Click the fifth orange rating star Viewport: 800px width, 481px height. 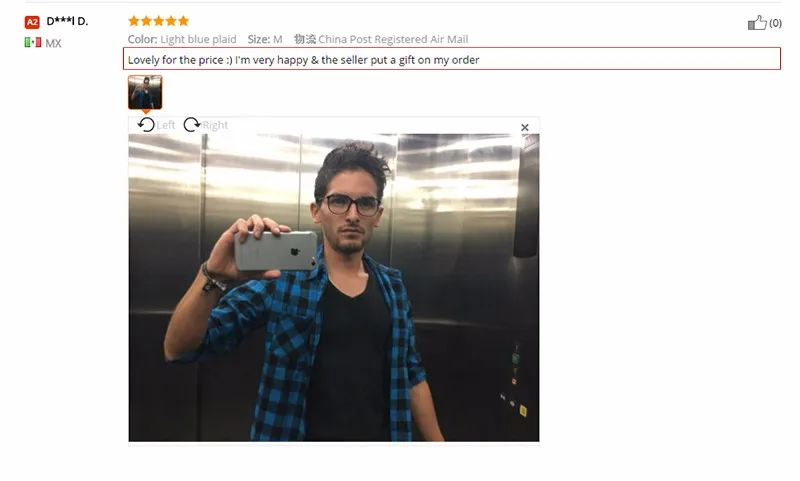184,21
